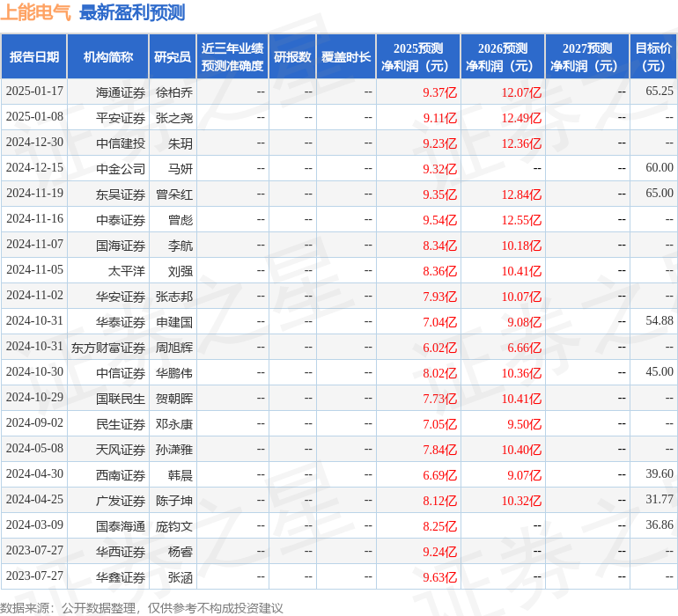678x616 pixels.
Task: Select the 机构简称 column header
Action: (x=108, y=57)
